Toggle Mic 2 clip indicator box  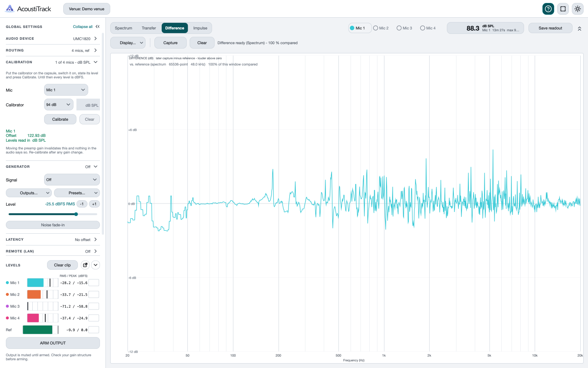coord(94,294)
